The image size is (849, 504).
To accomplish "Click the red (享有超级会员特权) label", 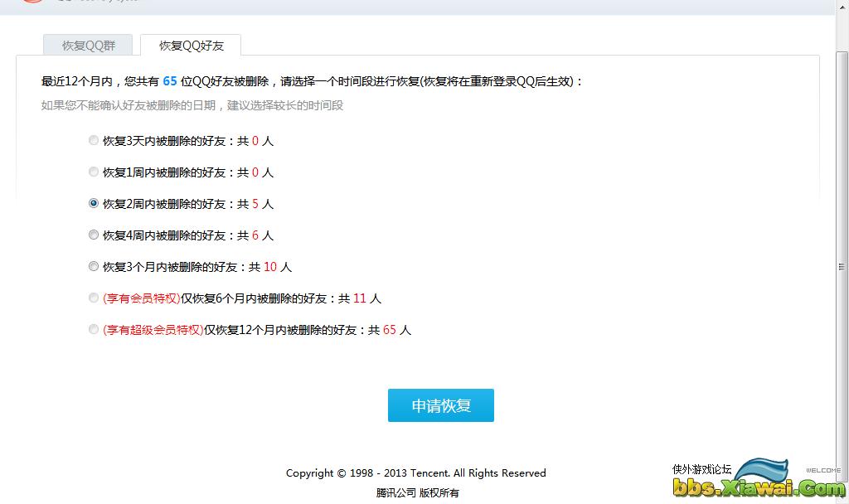I will click(153, 330).
